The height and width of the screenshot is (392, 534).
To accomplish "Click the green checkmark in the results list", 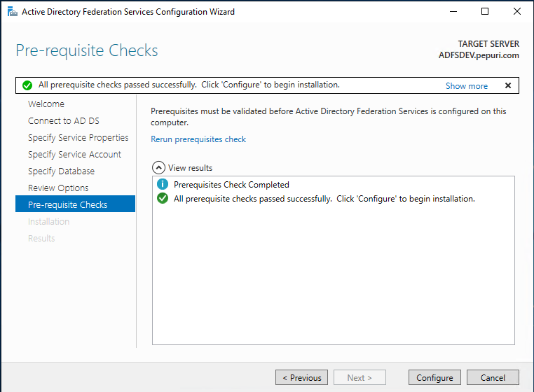I will point(163,198).
